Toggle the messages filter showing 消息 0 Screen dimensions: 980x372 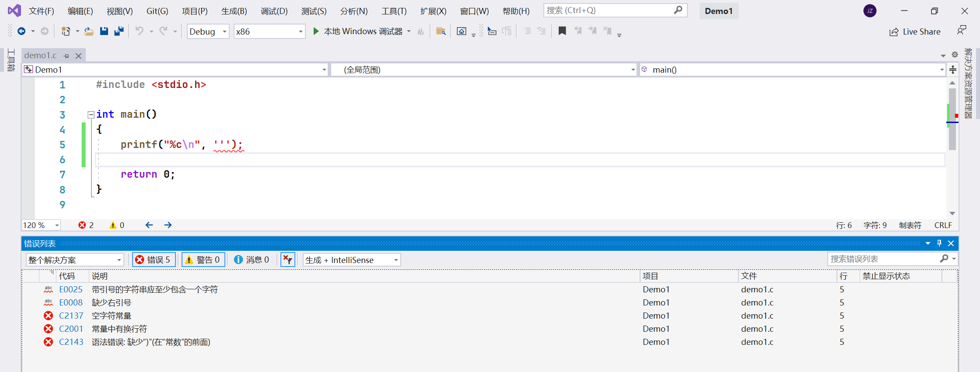click(x=252, y=260)
